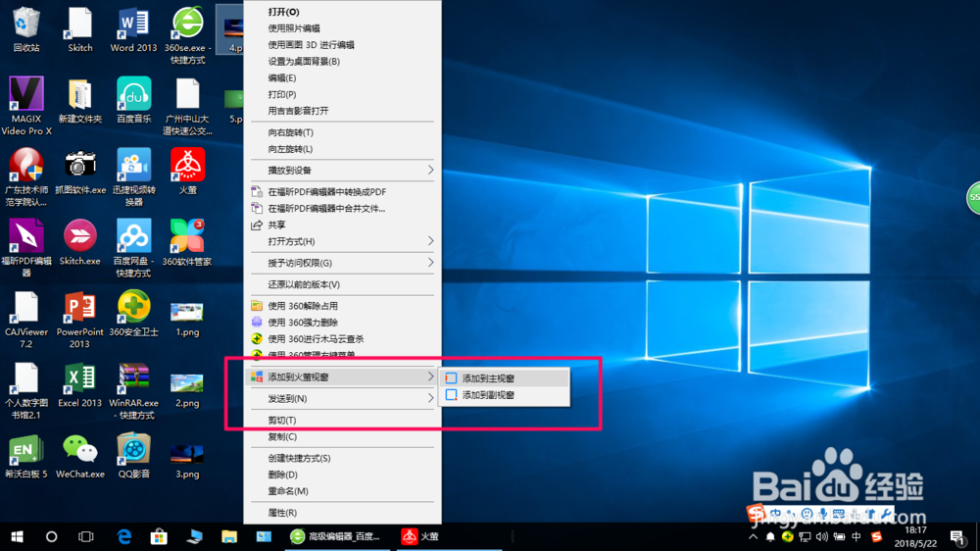Select the 360se.exe browser shortcut
The height and width of the screenshot is (551, 980).
point(187,35)
